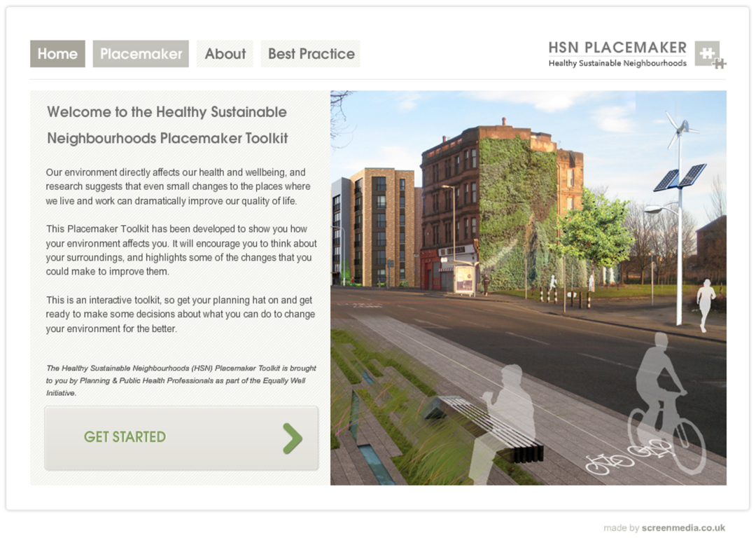Click the jogging figure silhouette near the lamp post
This screenshot has height=538, width=756.
pyautogui.click(x=705, y=303)
